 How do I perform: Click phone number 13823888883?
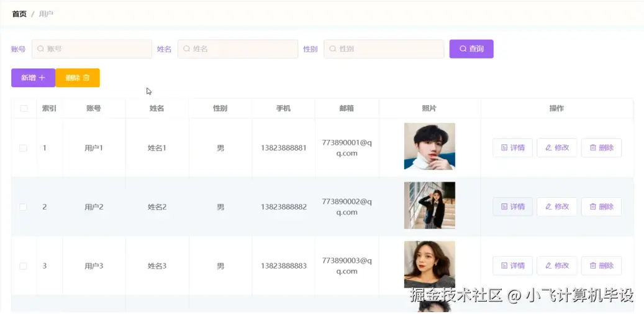[x=284, y=266]
